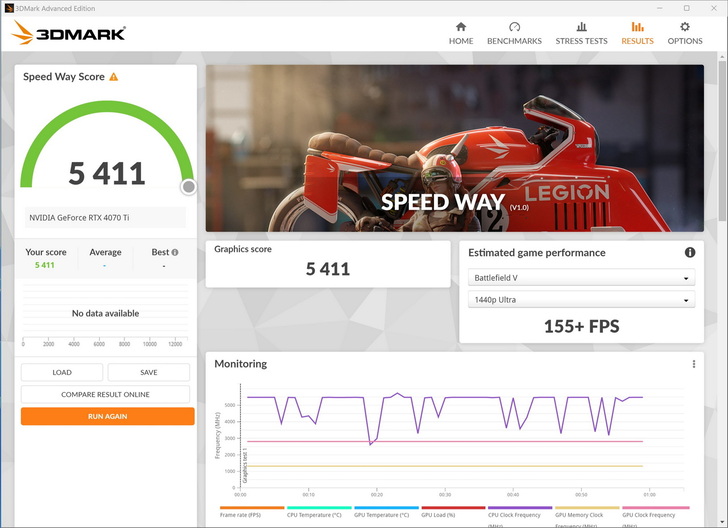Image resolution: width=728 pixels, height=528 pixels.
Task: Switch to the HOME tab label
Action: click(x=461, y=41)
